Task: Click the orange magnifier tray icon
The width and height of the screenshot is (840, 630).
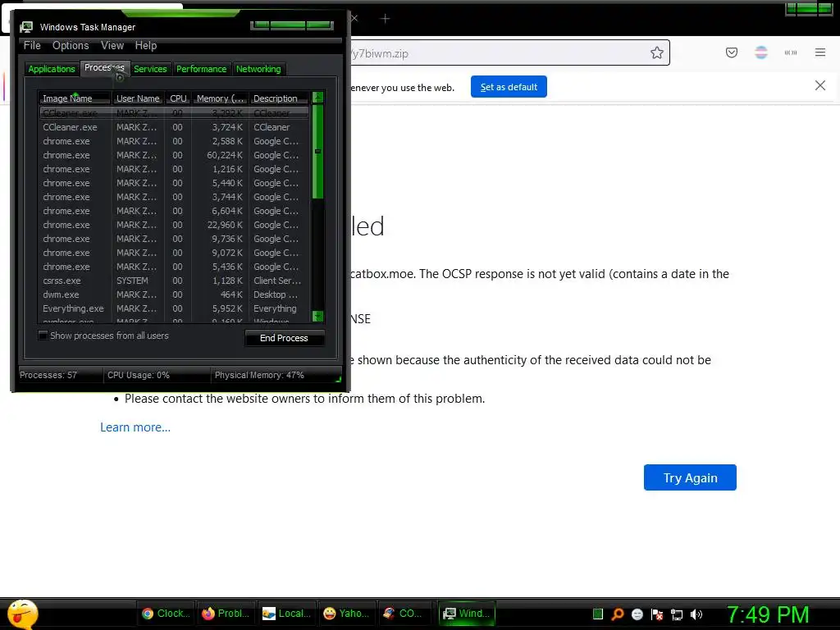Action: (618, 614)
